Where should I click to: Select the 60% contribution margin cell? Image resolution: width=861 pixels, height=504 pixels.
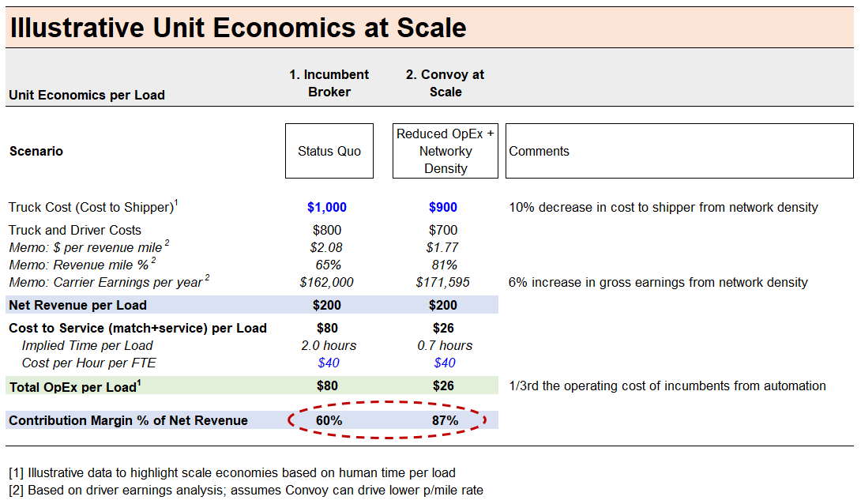click(x=329, y=421)
